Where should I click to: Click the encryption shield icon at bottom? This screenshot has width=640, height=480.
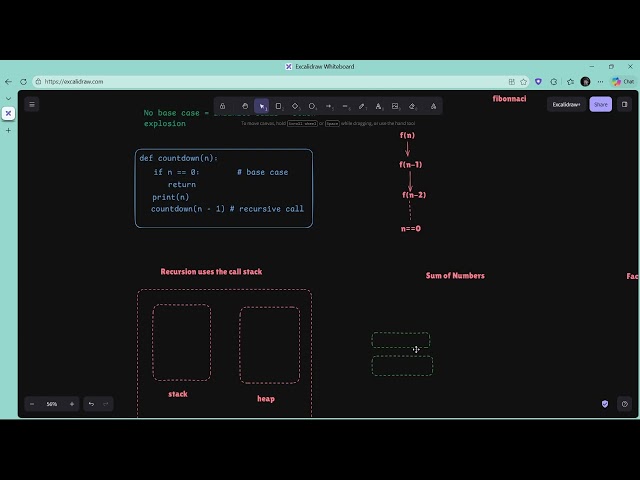pos(605,404)
